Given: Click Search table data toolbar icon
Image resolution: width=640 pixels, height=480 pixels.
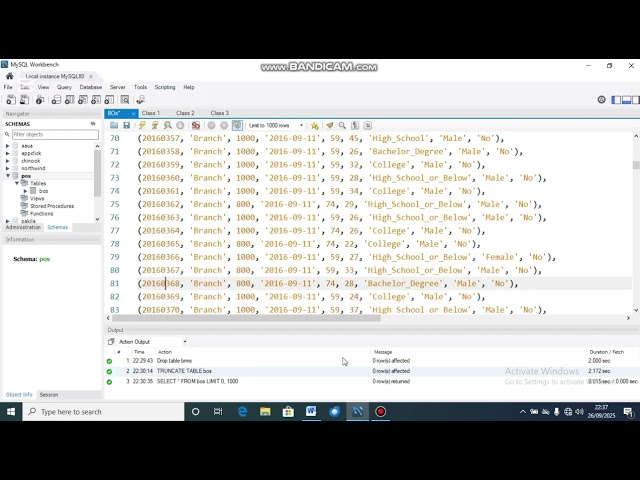Looking at the screenshot, I should tap(125, 100).
